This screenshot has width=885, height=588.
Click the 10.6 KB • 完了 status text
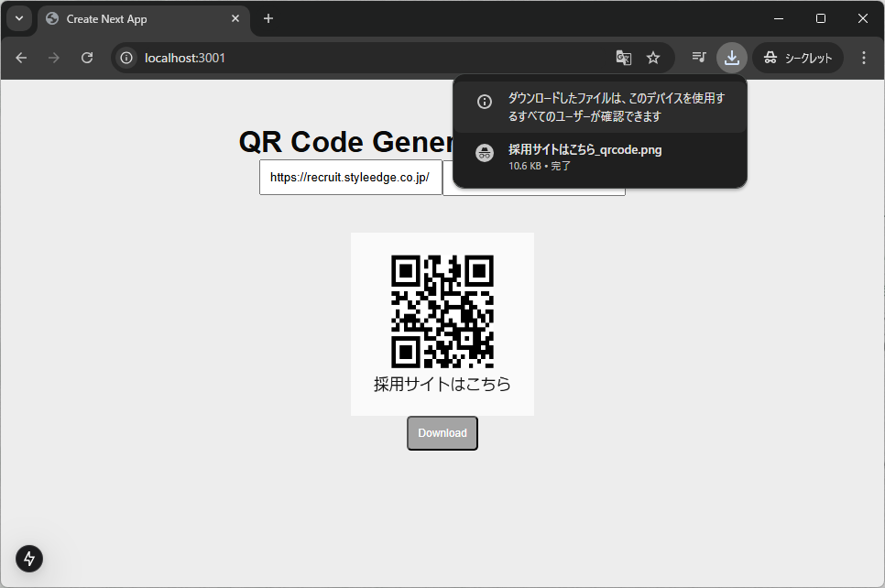[540, 166]
